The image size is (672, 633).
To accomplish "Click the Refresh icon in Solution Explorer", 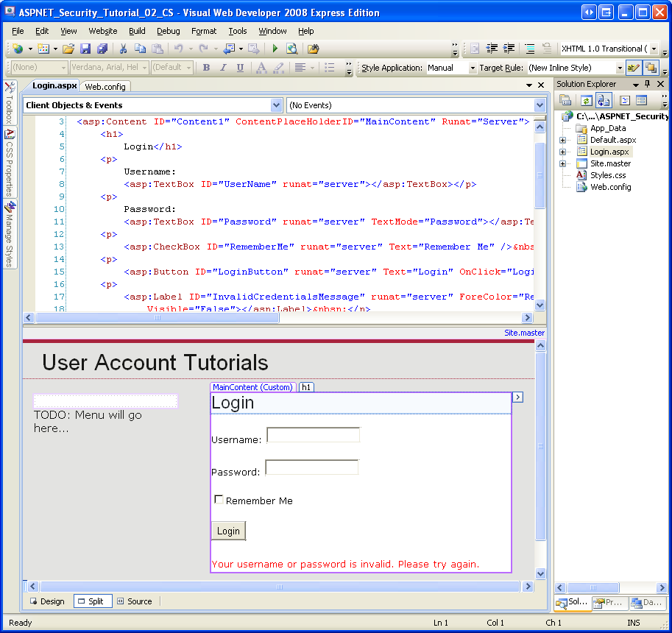I will coord(587,101).
